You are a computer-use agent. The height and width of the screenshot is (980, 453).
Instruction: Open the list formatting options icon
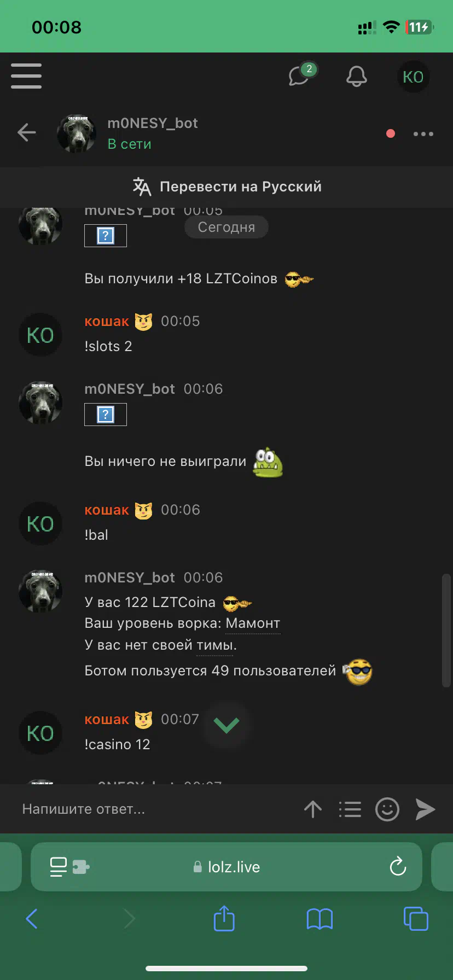click(x=350, y=809)
